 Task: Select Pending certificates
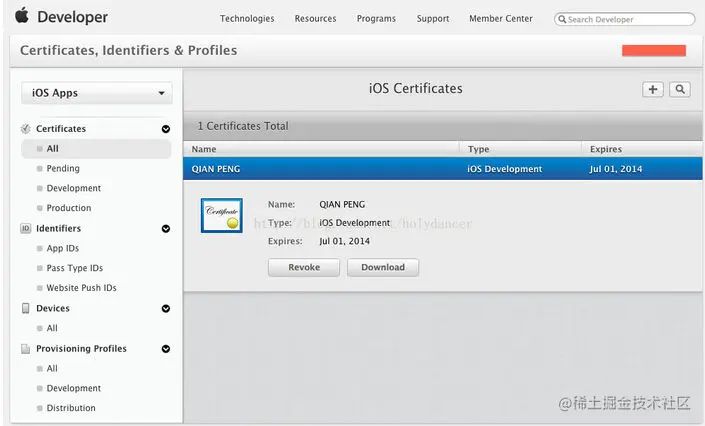tap(63, 168)
